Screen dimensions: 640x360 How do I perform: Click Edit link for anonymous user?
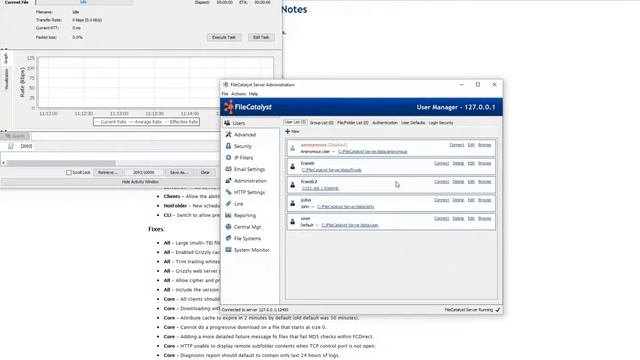pyautogui.click(x=471, y=145)
